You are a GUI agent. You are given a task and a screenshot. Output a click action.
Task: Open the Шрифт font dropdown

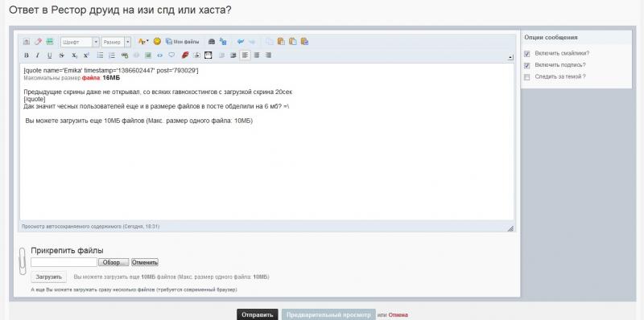(80, 42)
